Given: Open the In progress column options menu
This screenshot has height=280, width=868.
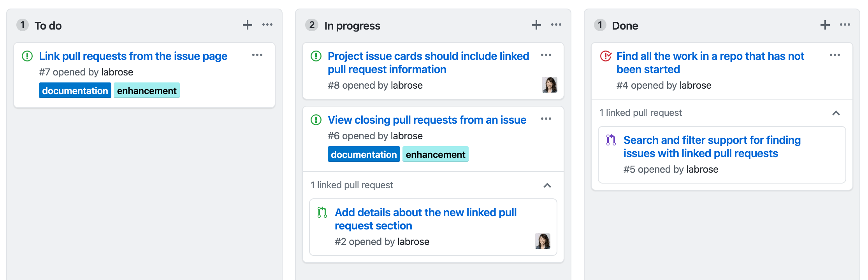Looking at the screenshot, I should 556,25.
